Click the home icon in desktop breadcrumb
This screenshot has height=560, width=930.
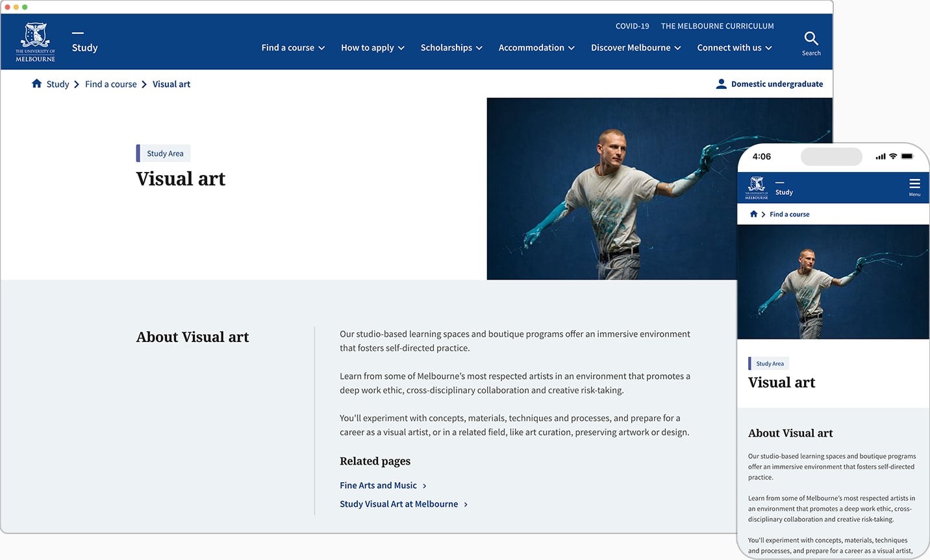[x=37, y=84]
